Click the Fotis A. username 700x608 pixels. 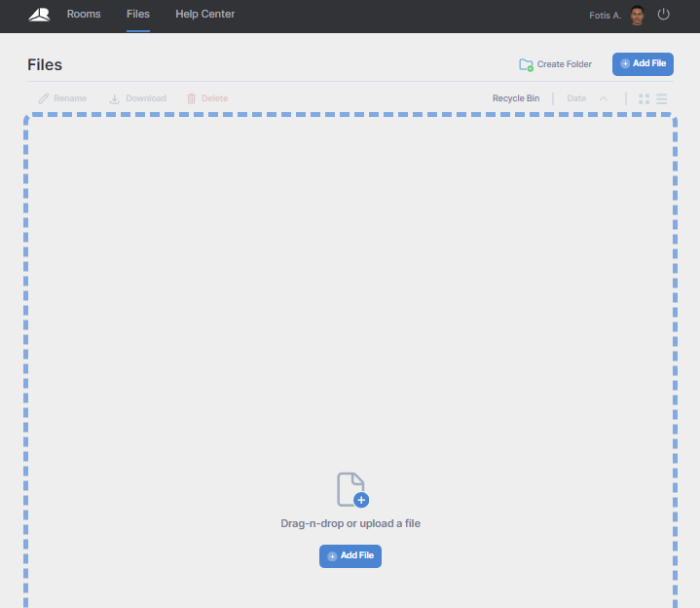coord(605,16)
